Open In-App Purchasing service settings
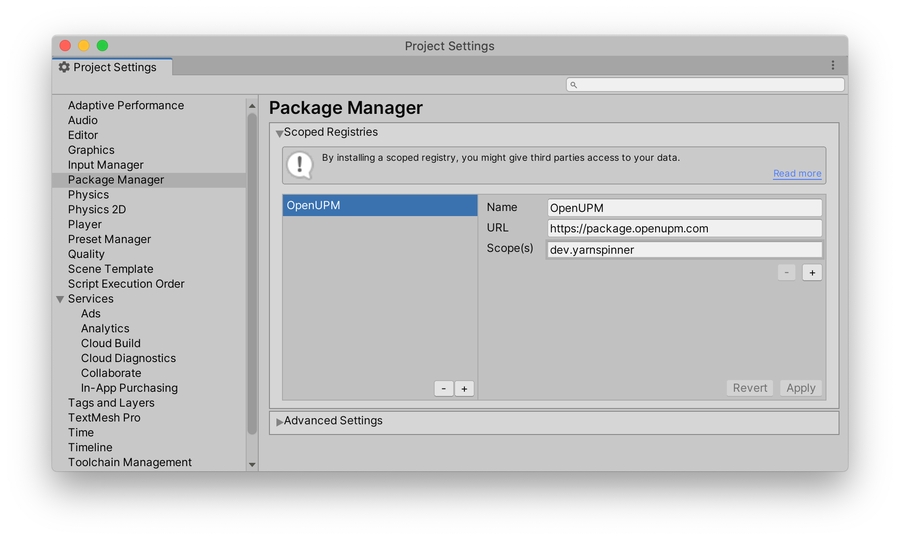 coord(129,388)
